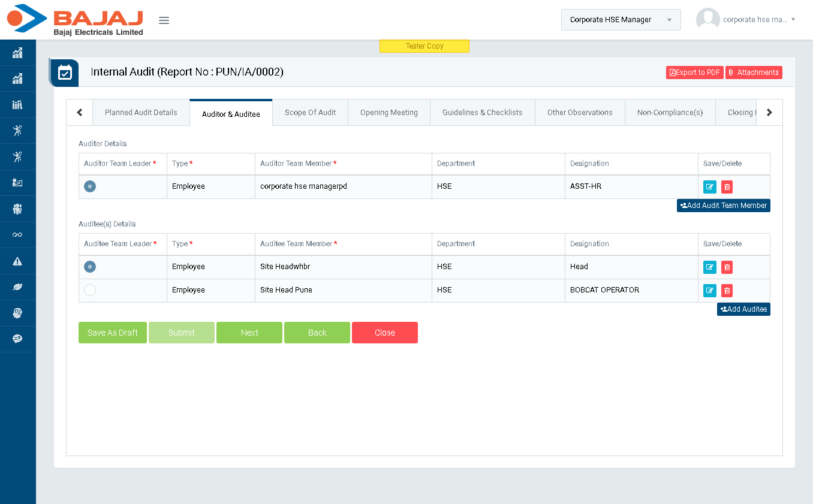The height and width of the screenshot is (504, 813).
Task: Open the books library icon in sidebar
Action: click(x=17, y=105)
